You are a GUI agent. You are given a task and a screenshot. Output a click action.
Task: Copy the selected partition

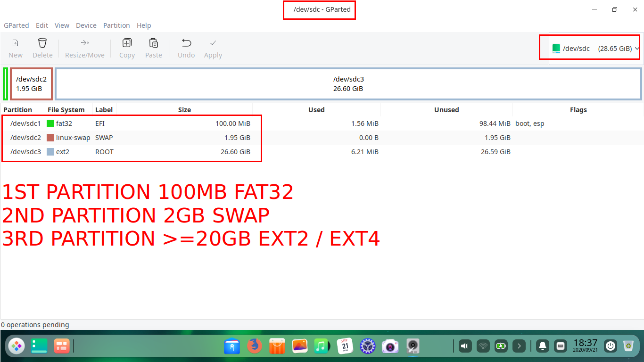(x=127, y=47)
